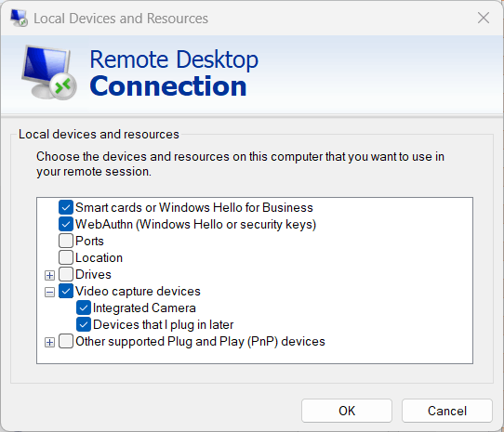Close the Local Devices and Resources dialog
Image resolution: width=504 pixels, height=432 pixels.
tap(484, 18)
